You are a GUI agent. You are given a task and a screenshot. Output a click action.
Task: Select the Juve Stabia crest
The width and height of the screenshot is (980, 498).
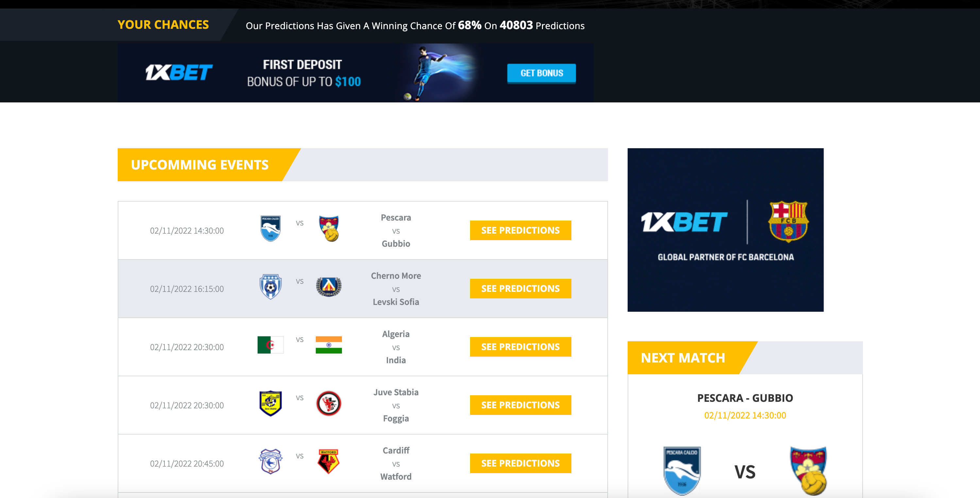tap(270, 403)
